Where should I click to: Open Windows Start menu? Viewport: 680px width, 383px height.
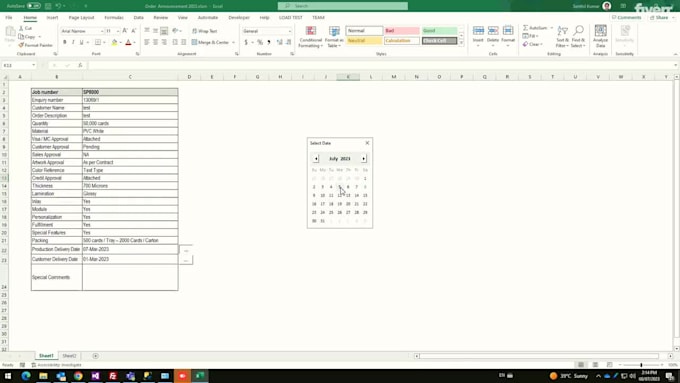pos(8,376)
